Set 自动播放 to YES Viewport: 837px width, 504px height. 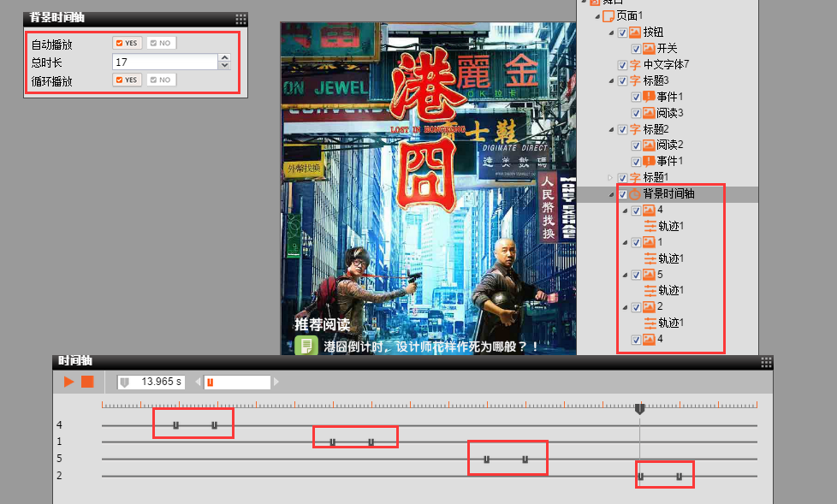click(x=127, y=44)
